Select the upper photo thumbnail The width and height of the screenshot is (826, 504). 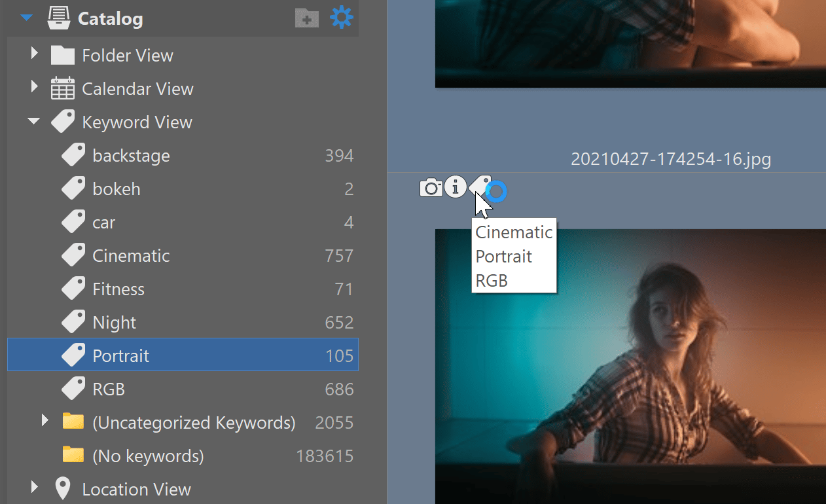coord(630,43)
